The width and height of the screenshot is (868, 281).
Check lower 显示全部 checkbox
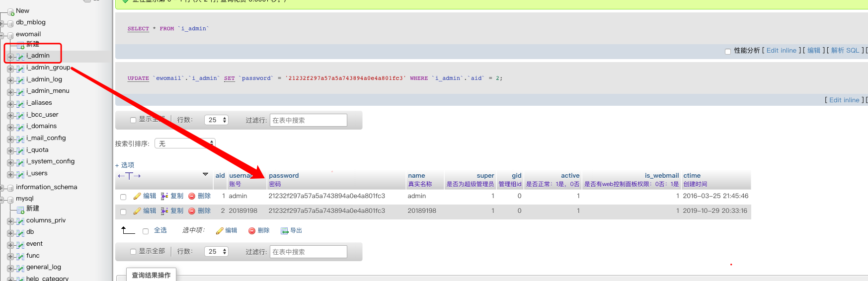(133, 252)
